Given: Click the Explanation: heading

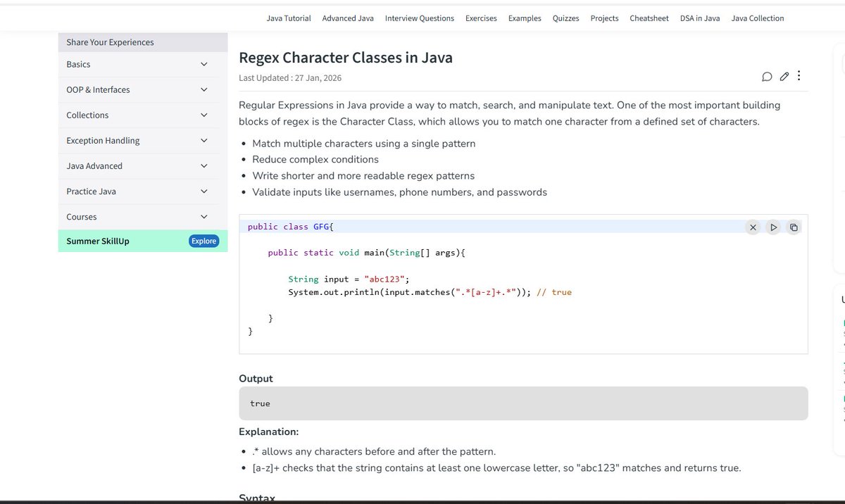Looking at the screenshot, I should 269,431.
